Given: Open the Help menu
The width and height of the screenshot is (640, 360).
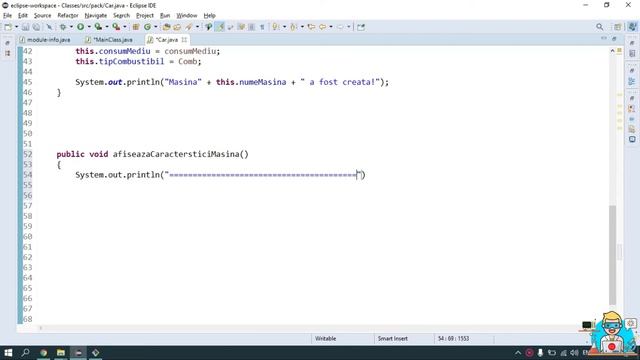Looking at the screenshot, I should click(x=209, y=16).
